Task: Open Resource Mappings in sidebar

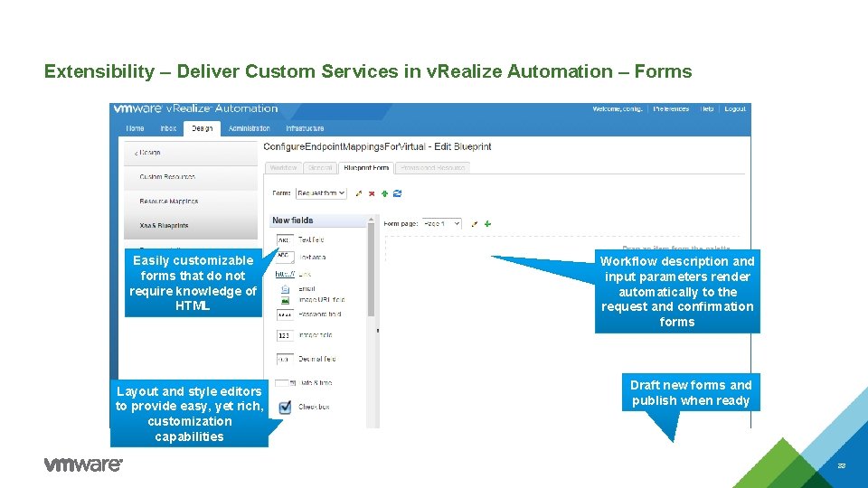Action: [191, 202]
